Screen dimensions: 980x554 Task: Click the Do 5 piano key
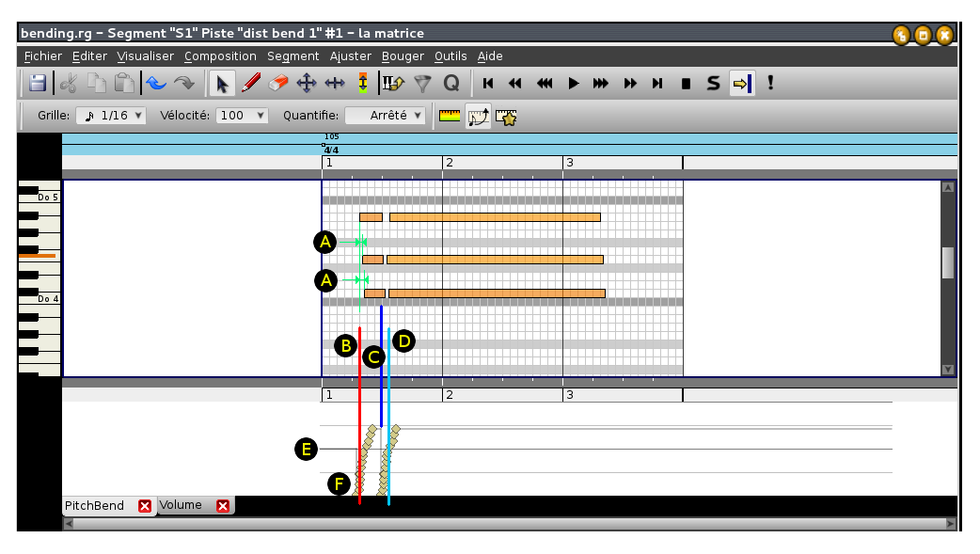point(48,197)
